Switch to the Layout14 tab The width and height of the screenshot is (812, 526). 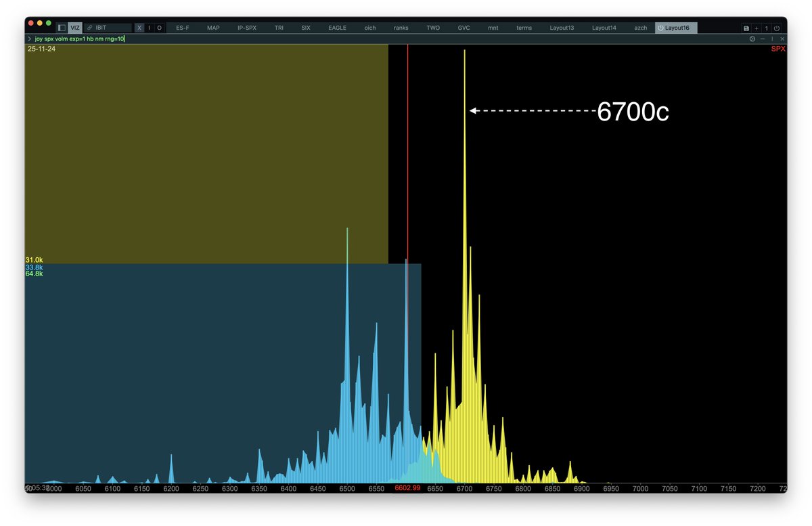coord(604,28)
